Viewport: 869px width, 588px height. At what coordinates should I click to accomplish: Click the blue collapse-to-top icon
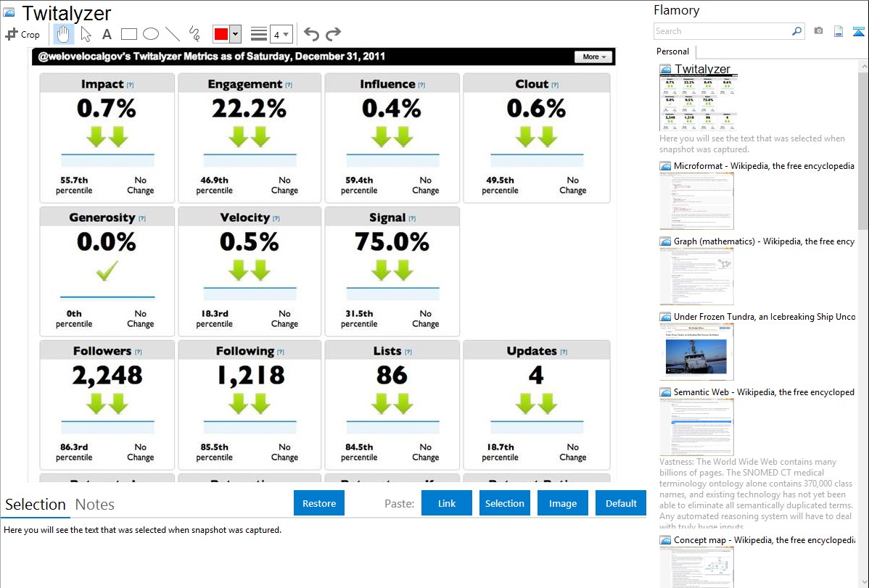[858, 31]
